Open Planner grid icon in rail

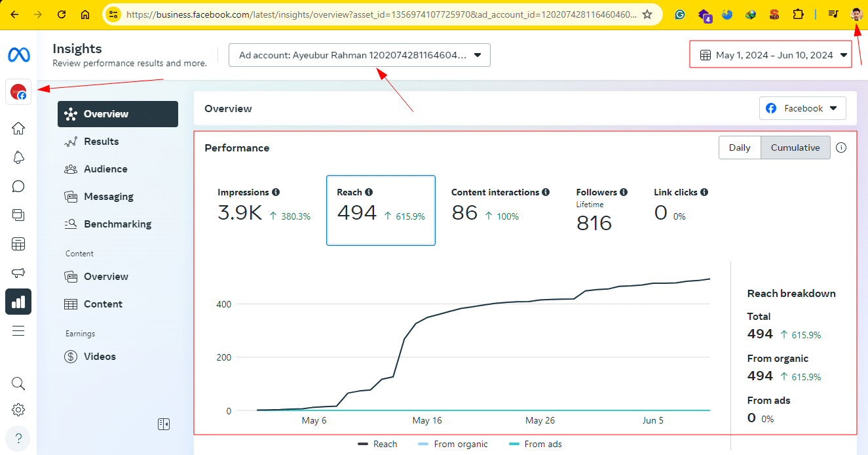pos(18,244)
